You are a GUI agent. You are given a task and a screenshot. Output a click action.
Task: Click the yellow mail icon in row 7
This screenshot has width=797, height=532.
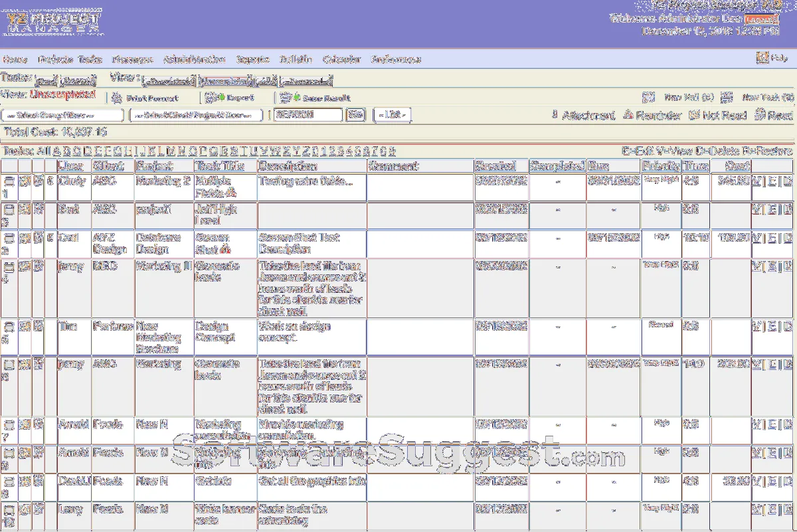(25, 424)
